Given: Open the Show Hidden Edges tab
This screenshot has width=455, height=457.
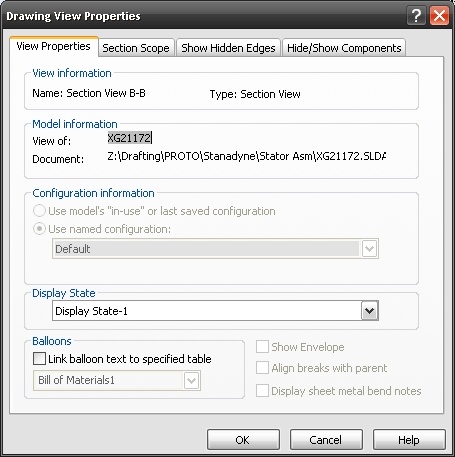Looking at the screenshot, I should pyautogui.click(x=228, y=48).
